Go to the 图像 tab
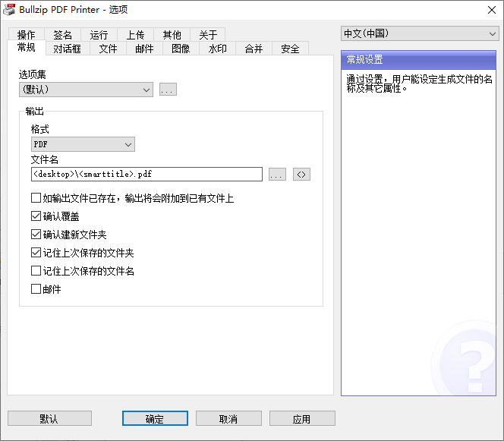Viewport: 504px width, 441px height. [x=181, y=49]
